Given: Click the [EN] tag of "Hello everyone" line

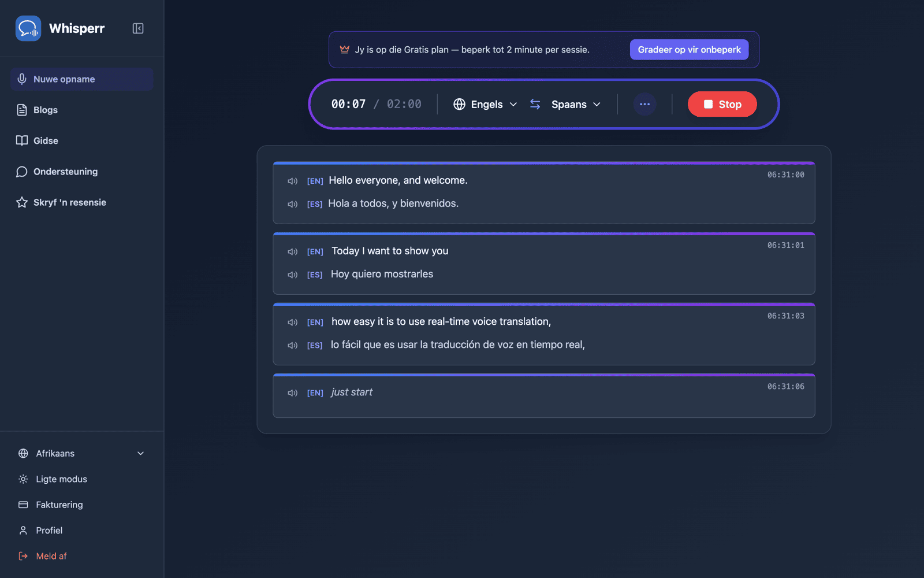Looking at the screenshot, I should click(315, 181).
